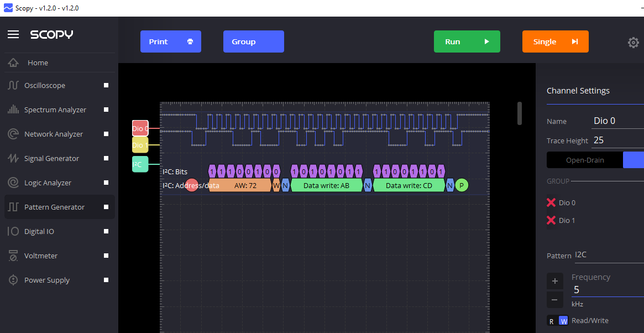Select the teal I²C channel label
This screenshot has width=644, height=333.
coord(140,164)
